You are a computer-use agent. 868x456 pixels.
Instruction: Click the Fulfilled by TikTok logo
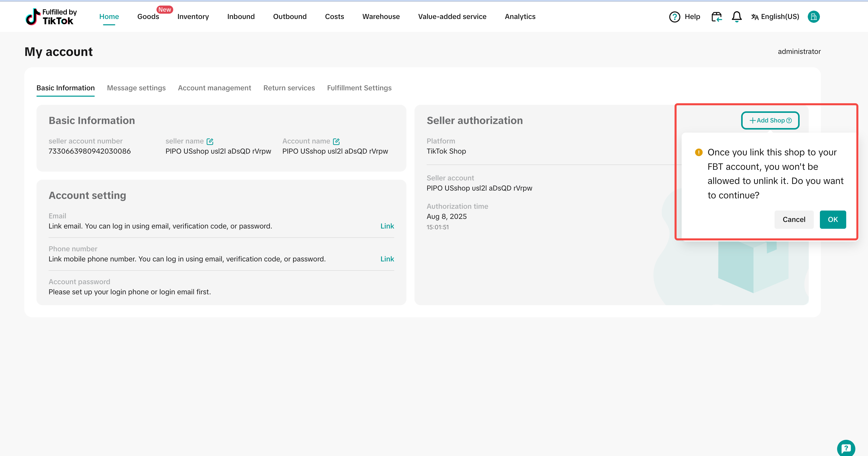(51, 16)
